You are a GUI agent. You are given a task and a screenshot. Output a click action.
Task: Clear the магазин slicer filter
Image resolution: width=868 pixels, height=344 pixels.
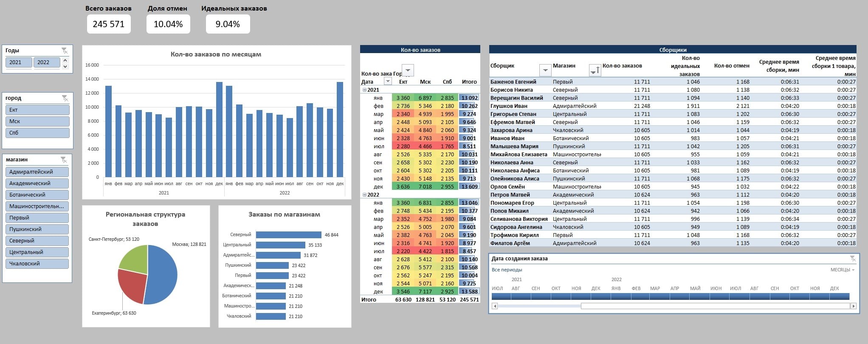63,160
